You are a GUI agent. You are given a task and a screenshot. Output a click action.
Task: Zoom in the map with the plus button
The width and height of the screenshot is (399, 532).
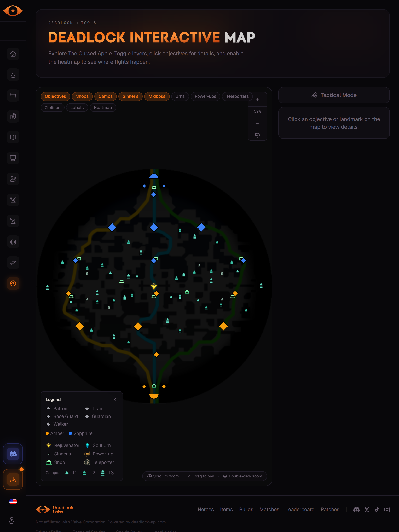[257, 100]
